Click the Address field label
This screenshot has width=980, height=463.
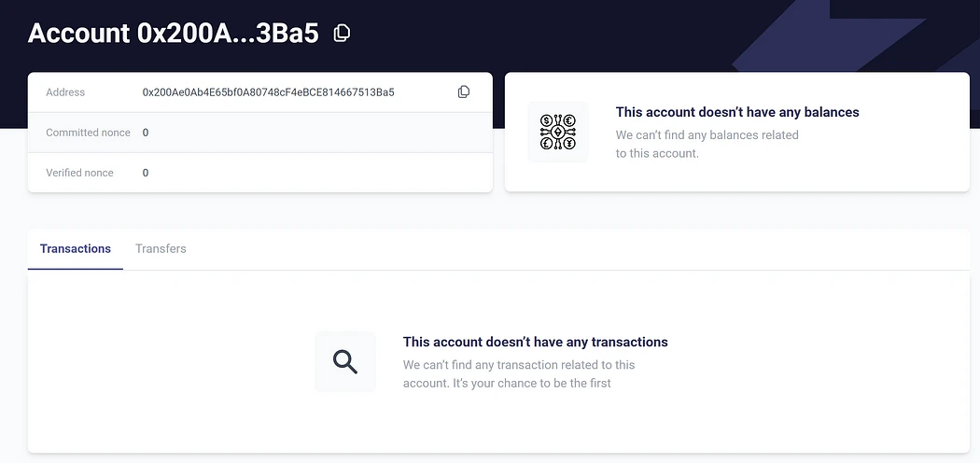click(x=65, y=92)
